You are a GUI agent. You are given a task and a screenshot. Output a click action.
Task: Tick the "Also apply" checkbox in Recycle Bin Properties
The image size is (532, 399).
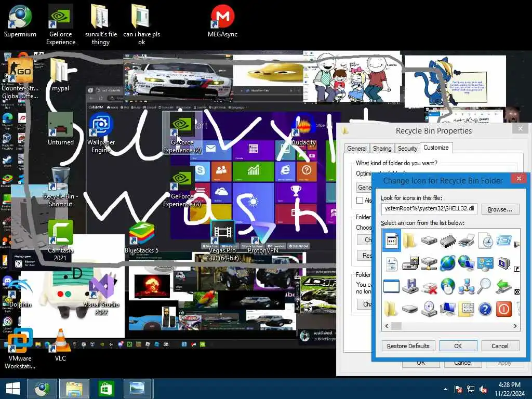[x=360, y=201]
